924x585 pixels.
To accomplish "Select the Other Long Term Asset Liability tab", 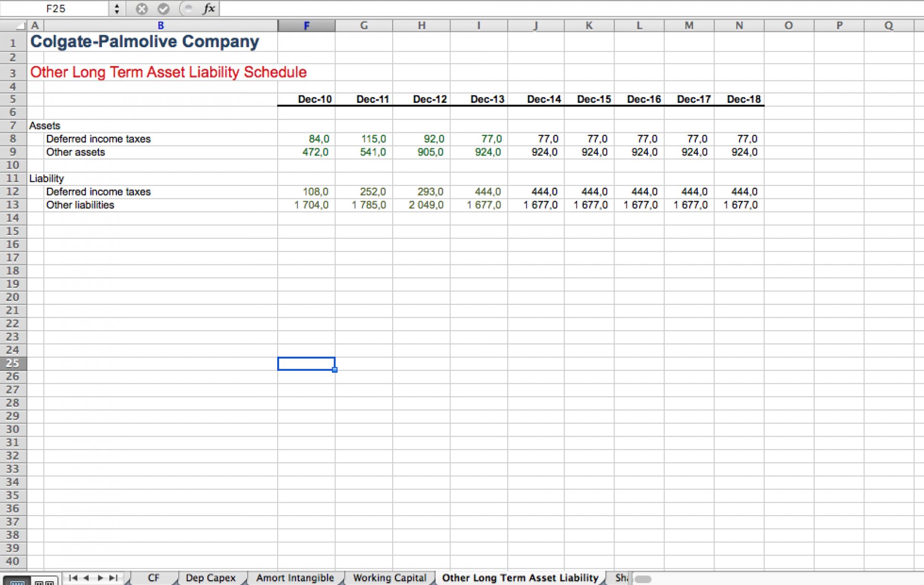I will coord(520,578).
